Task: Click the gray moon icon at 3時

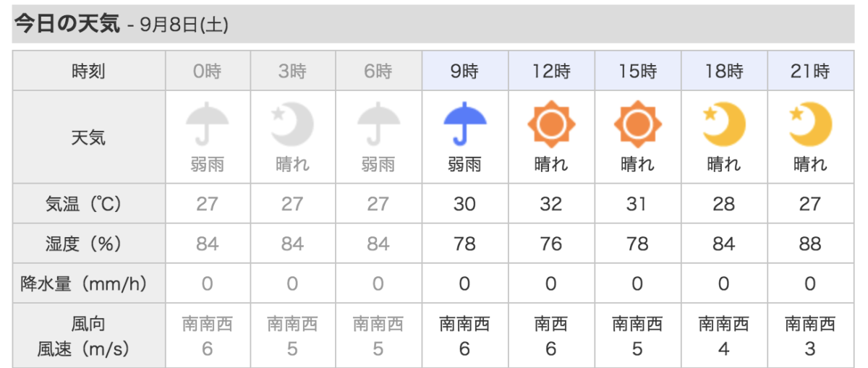Action: (292, 124)
